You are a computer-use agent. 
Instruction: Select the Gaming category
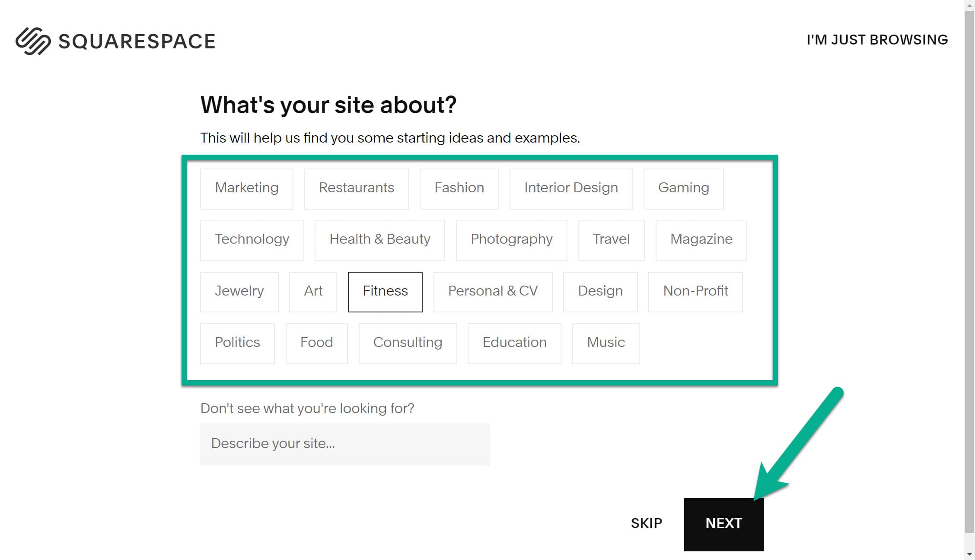(683, 188)
